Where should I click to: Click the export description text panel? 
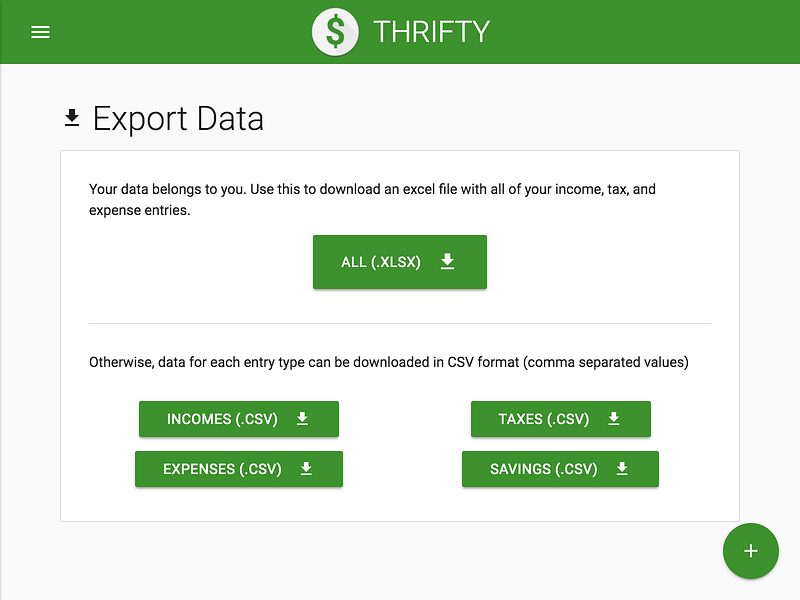(371, 199)
